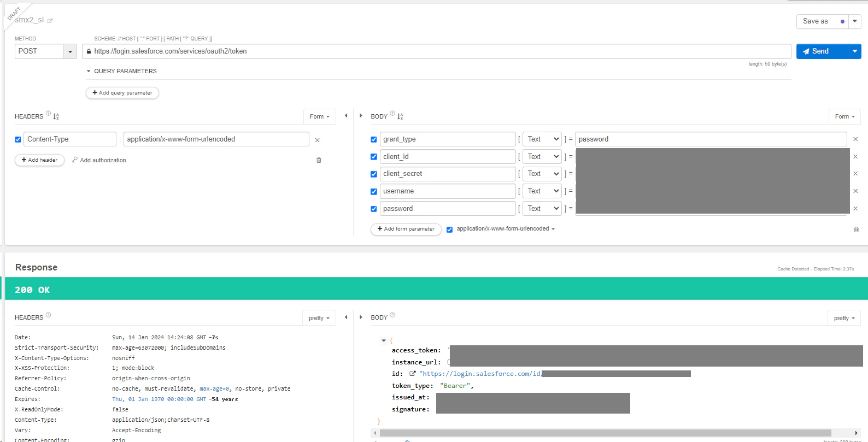
Task: Open the Save as dropdown arrow
Action: pos(855,21)
